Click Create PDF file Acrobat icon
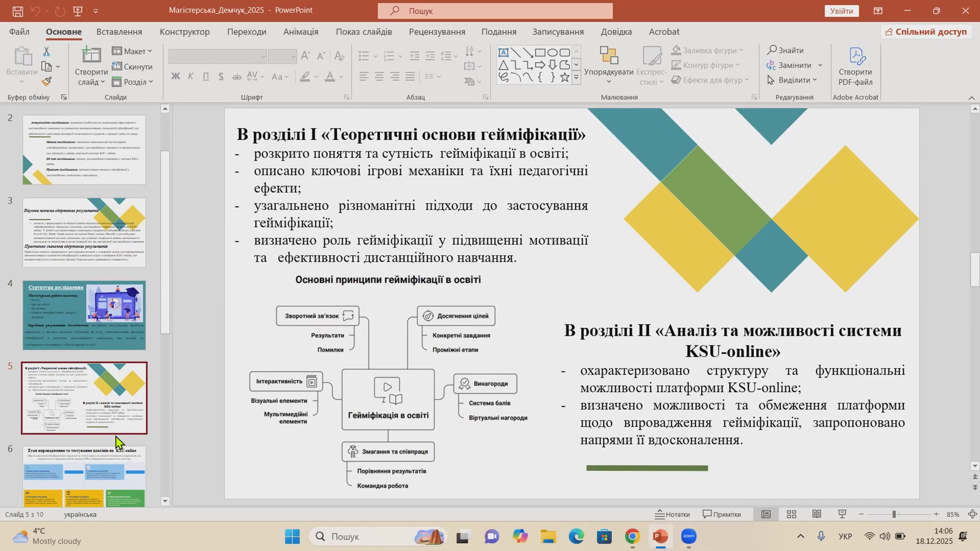 (855, 66)
